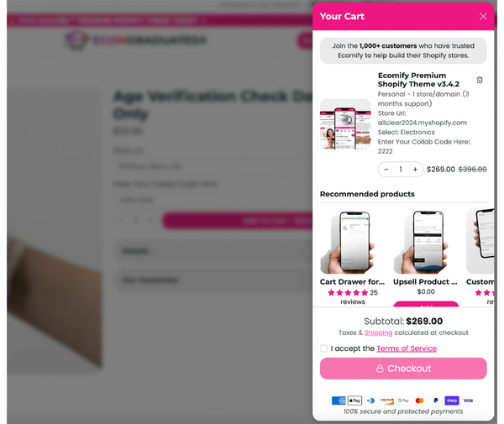This screenshot has height=424, width=504.
Task: Open Cart Drawer recommended product image
Action: click(352, 242)
